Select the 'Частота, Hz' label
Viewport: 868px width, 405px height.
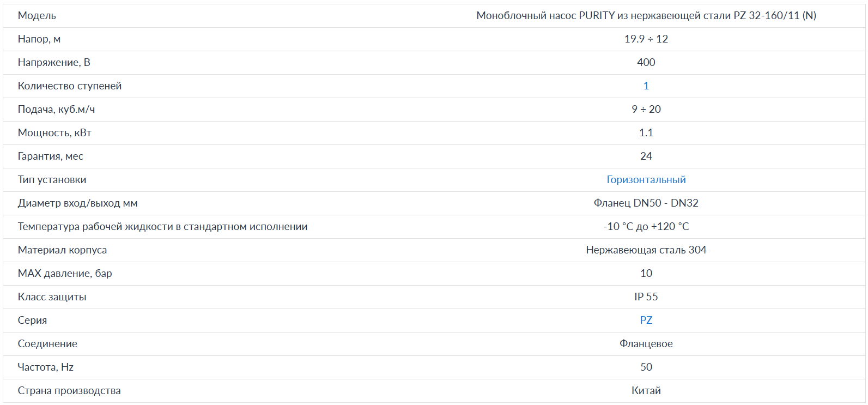[x=46, y=367]
